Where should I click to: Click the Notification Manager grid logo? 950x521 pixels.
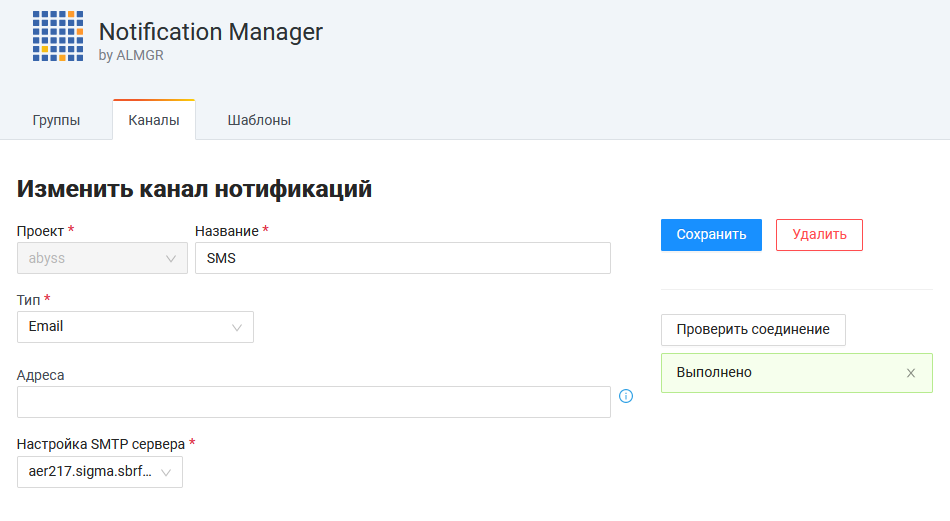[58, 36]
